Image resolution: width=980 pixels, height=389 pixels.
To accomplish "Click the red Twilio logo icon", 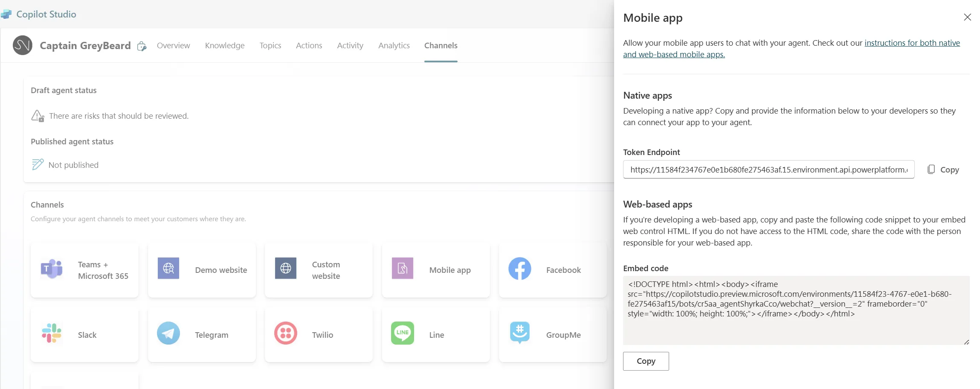I will (x=286, y=333).
